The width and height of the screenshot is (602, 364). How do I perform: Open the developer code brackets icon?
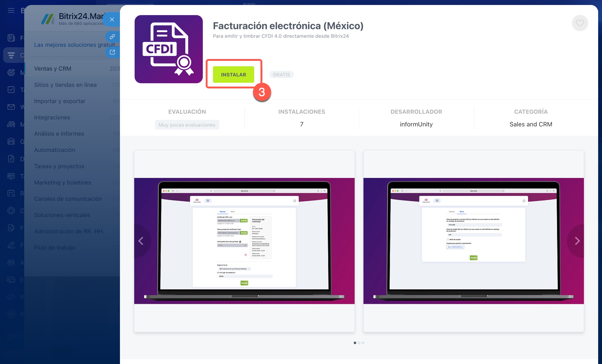(x=11, y=297)
